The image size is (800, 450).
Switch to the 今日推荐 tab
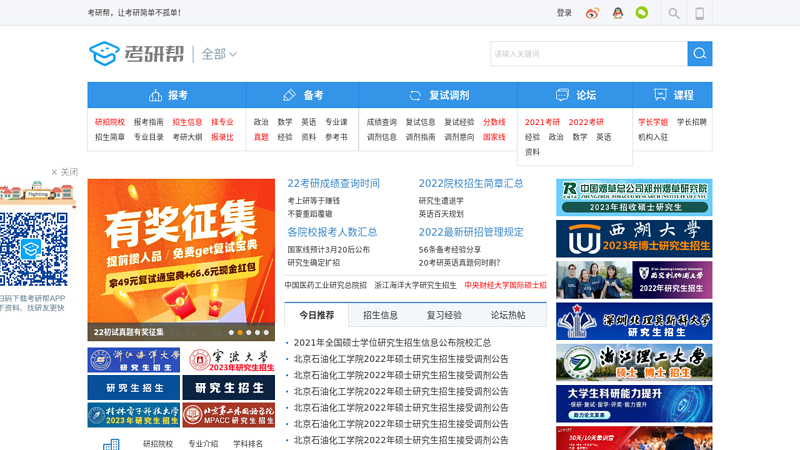pos(317,315)
